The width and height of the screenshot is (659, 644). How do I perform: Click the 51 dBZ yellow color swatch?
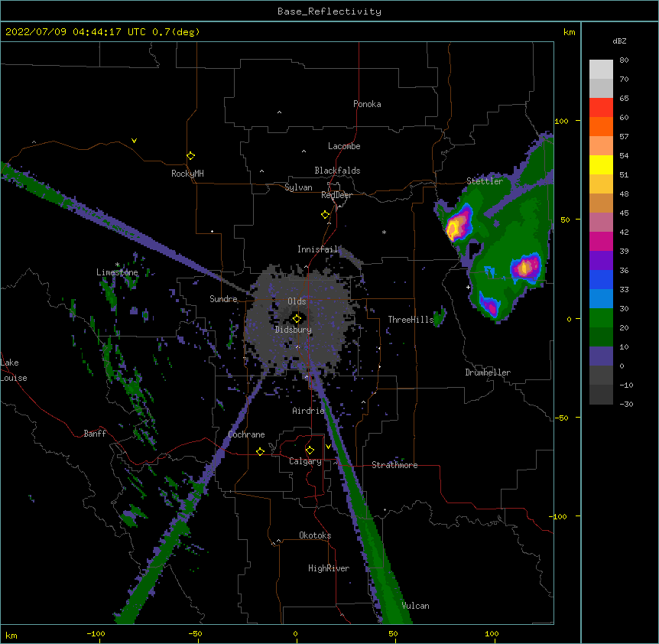601,164
